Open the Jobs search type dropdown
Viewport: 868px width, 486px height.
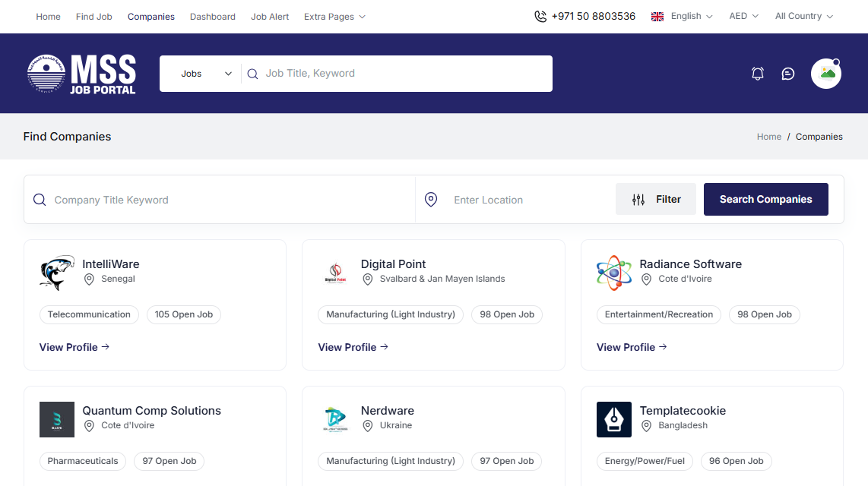click(205, 74)
